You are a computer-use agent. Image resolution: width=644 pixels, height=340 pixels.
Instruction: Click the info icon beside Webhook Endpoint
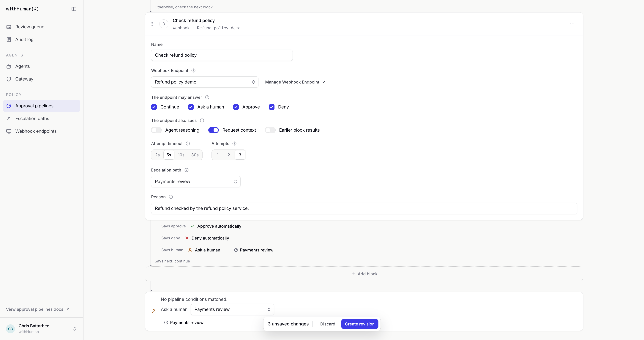point(193,70)
